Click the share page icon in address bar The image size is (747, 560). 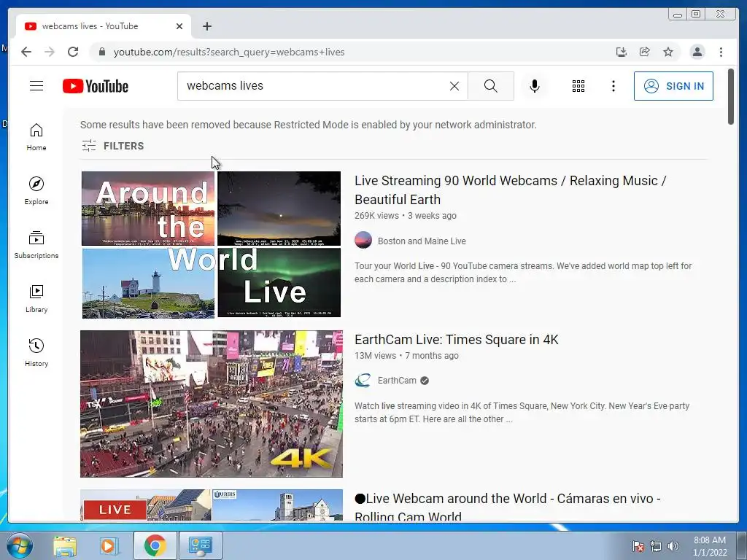645,52
